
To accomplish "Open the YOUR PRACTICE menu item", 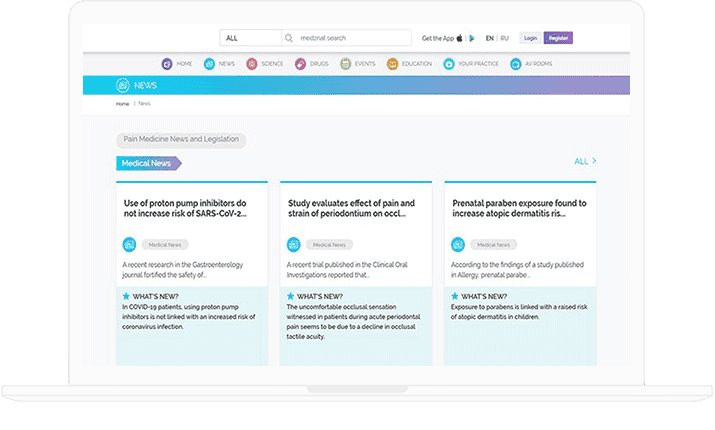I will 478,64.
